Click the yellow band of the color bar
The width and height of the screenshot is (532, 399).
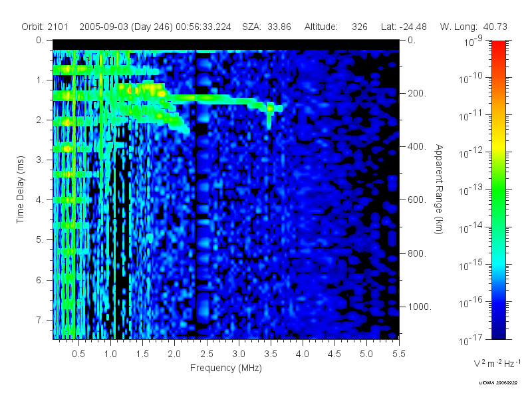point(499,146)
